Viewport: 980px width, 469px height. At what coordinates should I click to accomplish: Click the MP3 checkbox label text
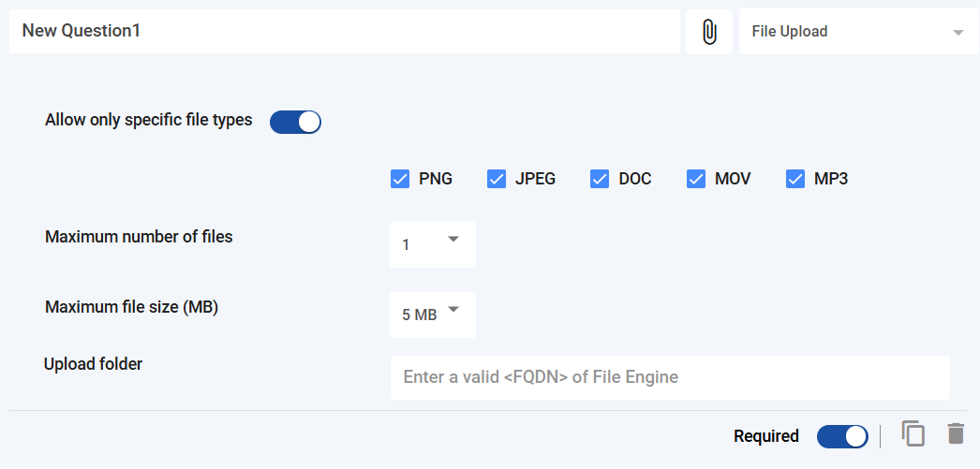pyautogui.click(x=831, y=179)
